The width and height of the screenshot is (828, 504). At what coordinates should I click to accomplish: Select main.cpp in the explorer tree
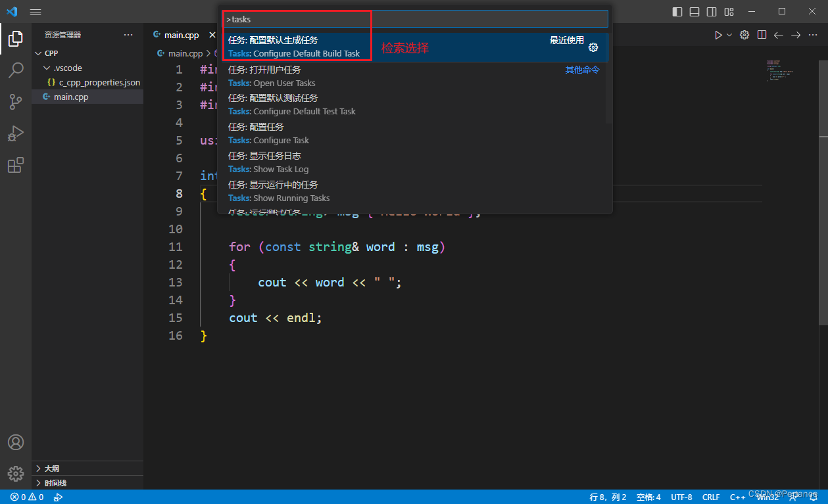point(87,97)
